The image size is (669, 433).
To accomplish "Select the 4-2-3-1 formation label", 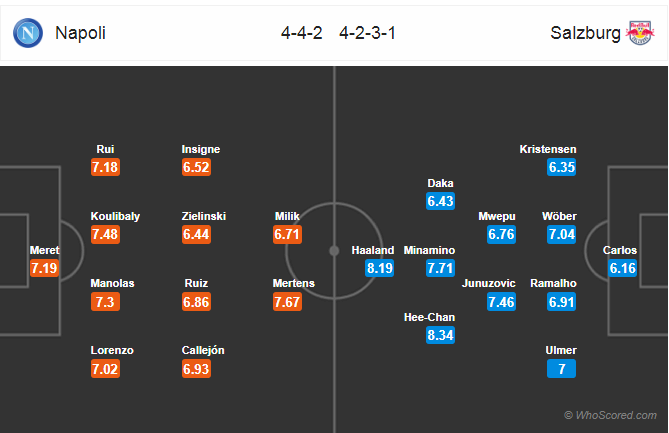I will pos(367,33).
